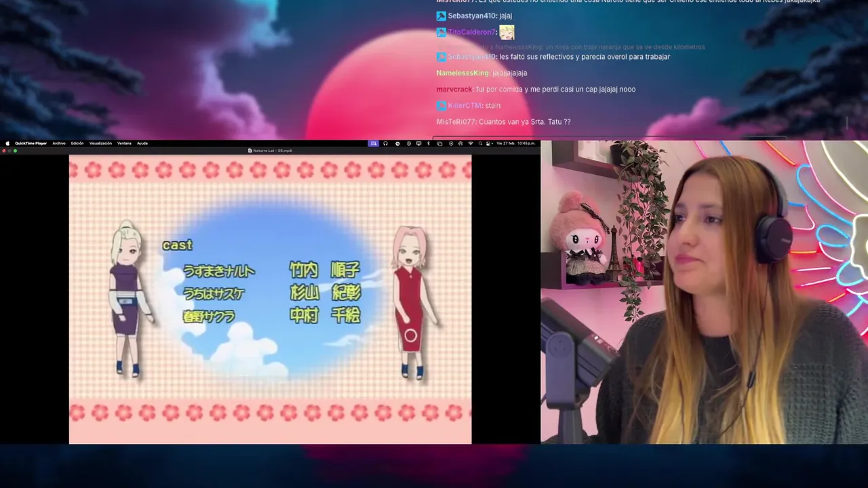The height and width of the screenshot is (488, 868).
Task: Click the date and time clock
Action: (515, 143)
